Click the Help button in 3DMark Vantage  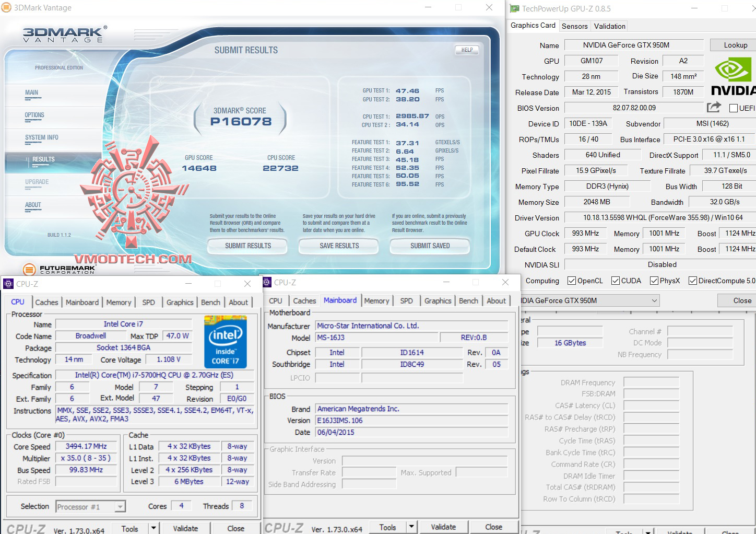pos(467,50)
